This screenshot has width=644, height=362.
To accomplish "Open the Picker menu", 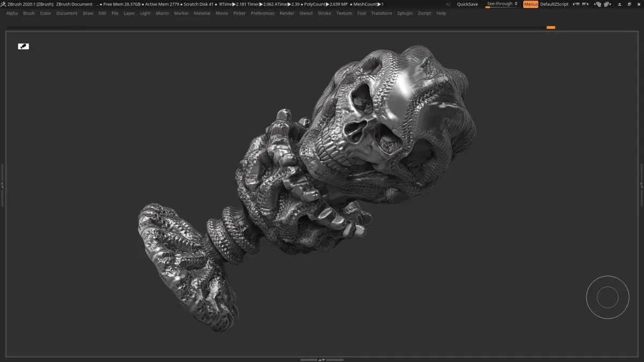I will (239, 13).
